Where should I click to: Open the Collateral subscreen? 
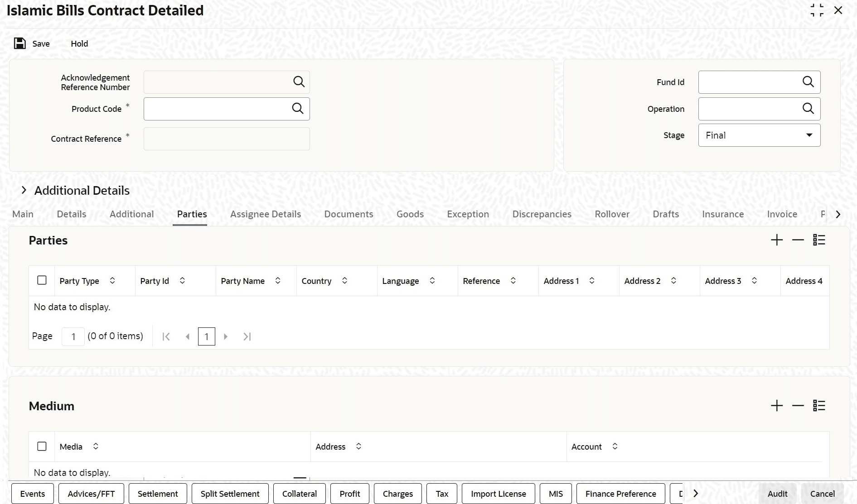pos(300,494)
